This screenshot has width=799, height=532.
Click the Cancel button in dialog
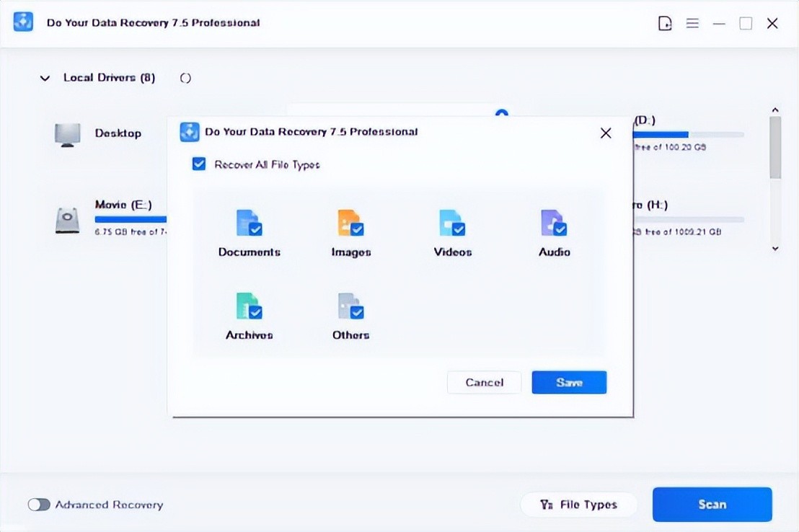(484, 383)
